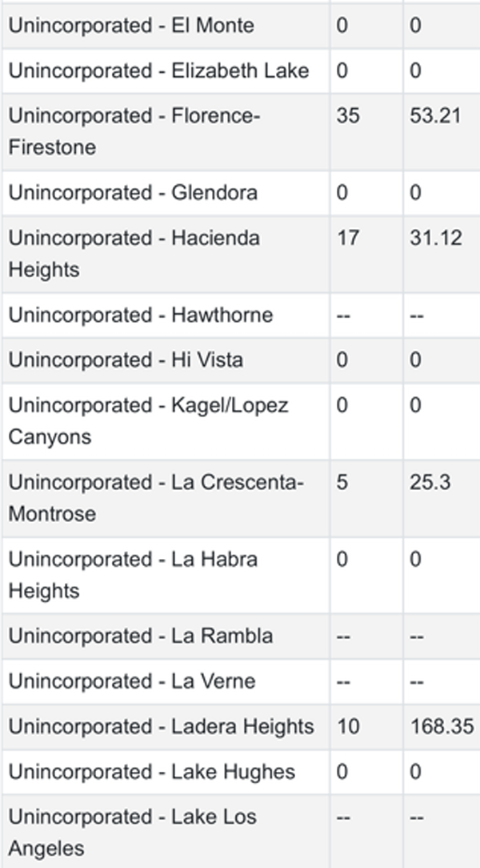The image size is (480, 868).
Task: Select the Unincorporated - Glendora row
Action: click(240, 193)
